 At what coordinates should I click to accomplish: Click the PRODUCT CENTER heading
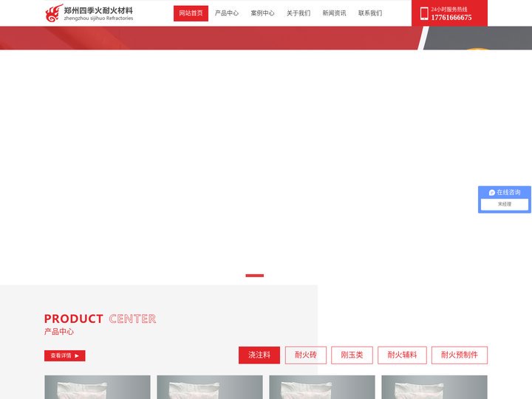click(100, 319)
